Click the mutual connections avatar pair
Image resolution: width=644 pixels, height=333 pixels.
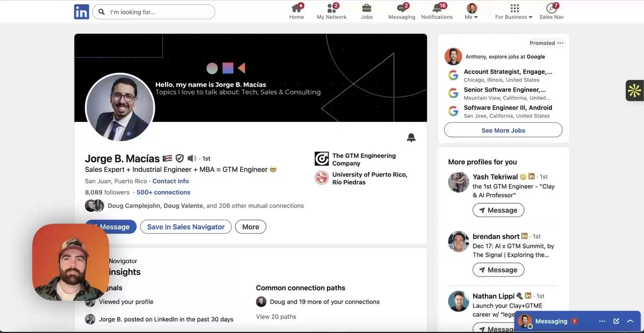[95, 206]
